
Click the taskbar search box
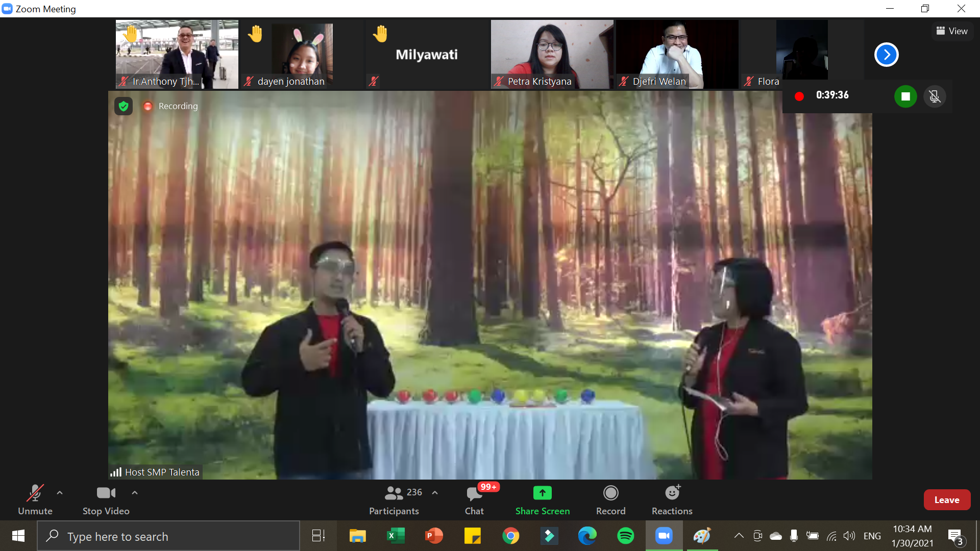168,536
